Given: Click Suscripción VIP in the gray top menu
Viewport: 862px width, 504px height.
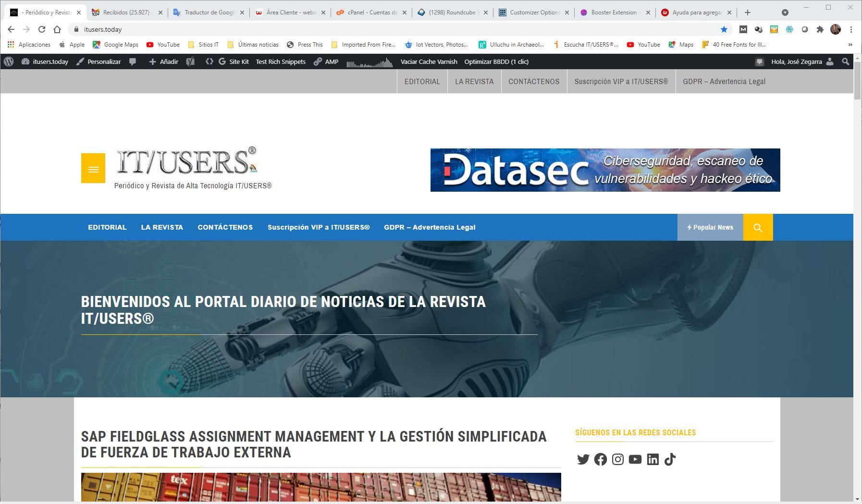Looking at the screenshot, I should pyautogui.click(x=621, y=81).
